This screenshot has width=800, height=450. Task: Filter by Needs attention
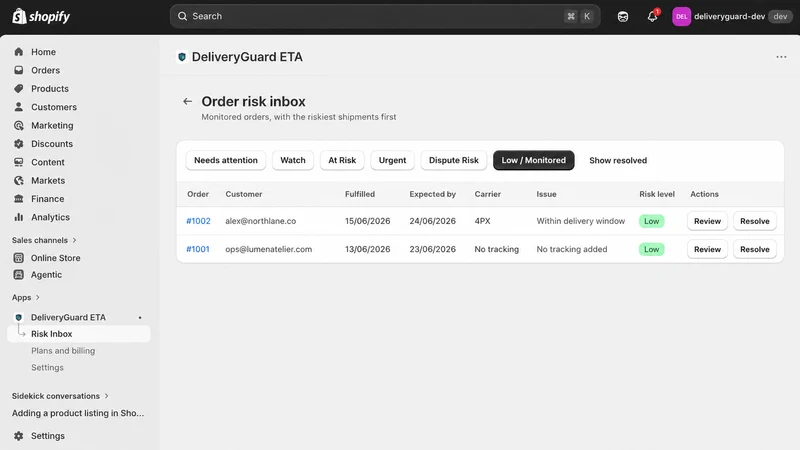(226, 160)
